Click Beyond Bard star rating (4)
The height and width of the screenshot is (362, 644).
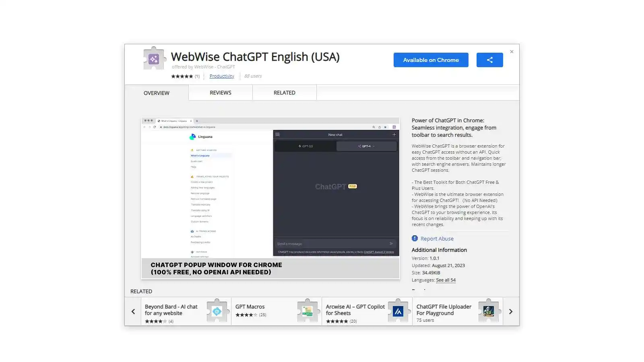(x=159, y=321)
